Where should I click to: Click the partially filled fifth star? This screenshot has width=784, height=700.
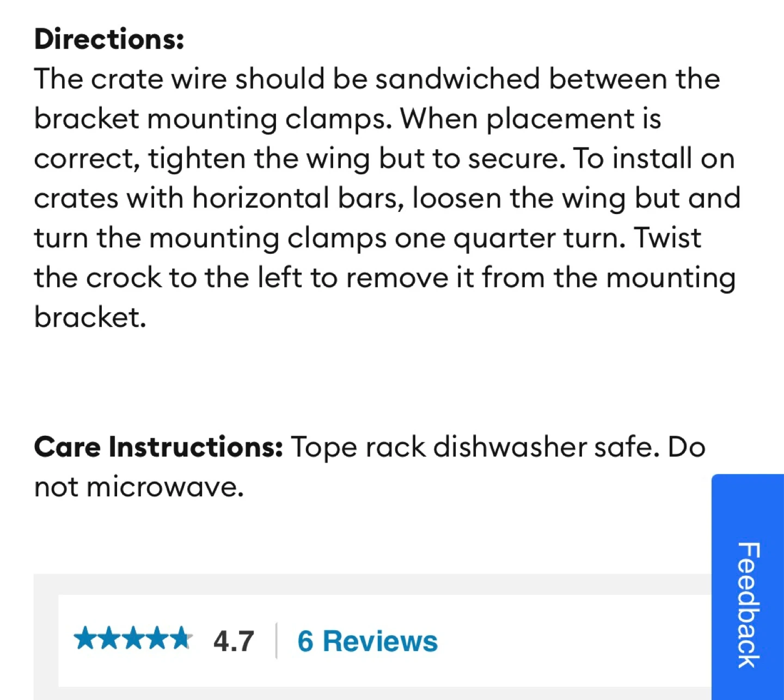tap(181, 638)
